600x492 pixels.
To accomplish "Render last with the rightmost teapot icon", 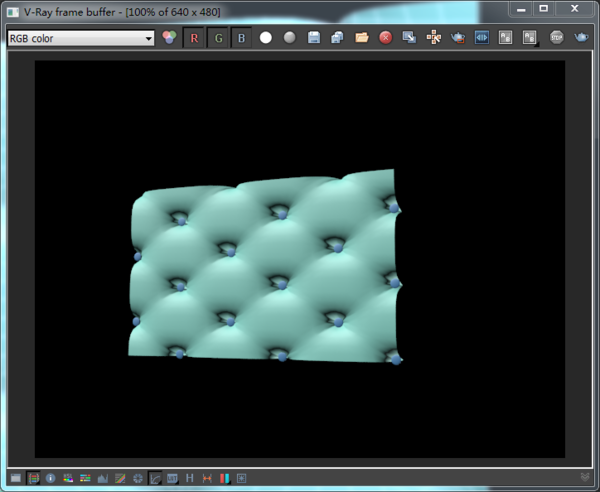I will [x=581, y=37].
